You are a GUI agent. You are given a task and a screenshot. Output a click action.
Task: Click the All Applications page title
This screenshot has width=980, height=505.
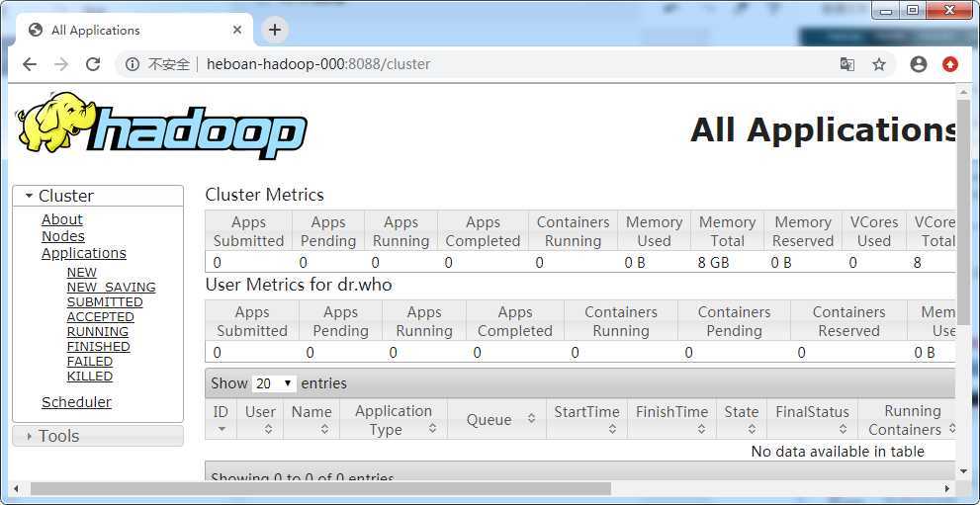823,130
